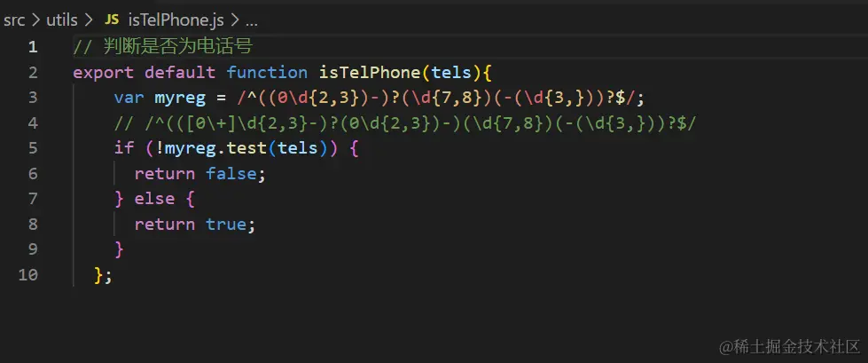
Task: Click the 'else' keyword on line 7
Action: 154,199
